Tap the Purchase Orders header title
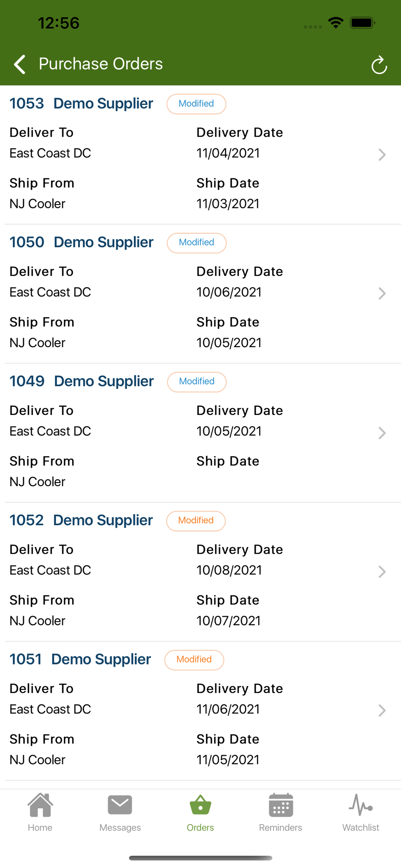 pos(101,64)
